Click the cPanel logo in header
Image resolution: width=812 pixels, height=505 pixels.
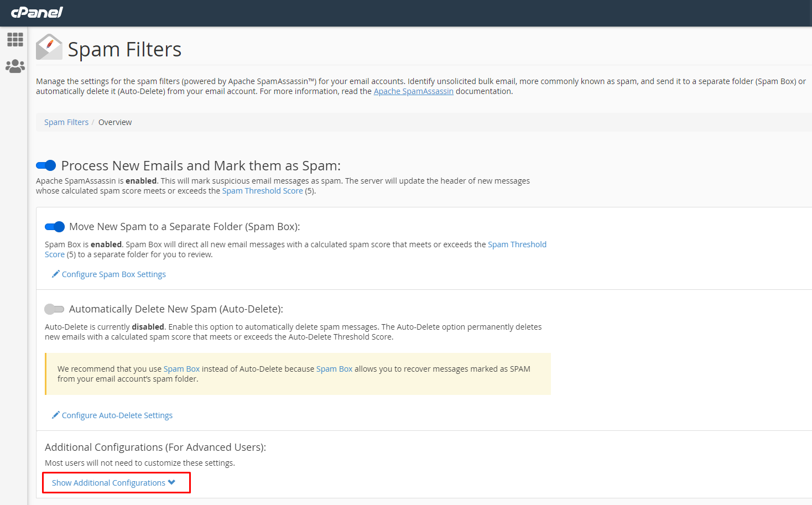point(37,12)
